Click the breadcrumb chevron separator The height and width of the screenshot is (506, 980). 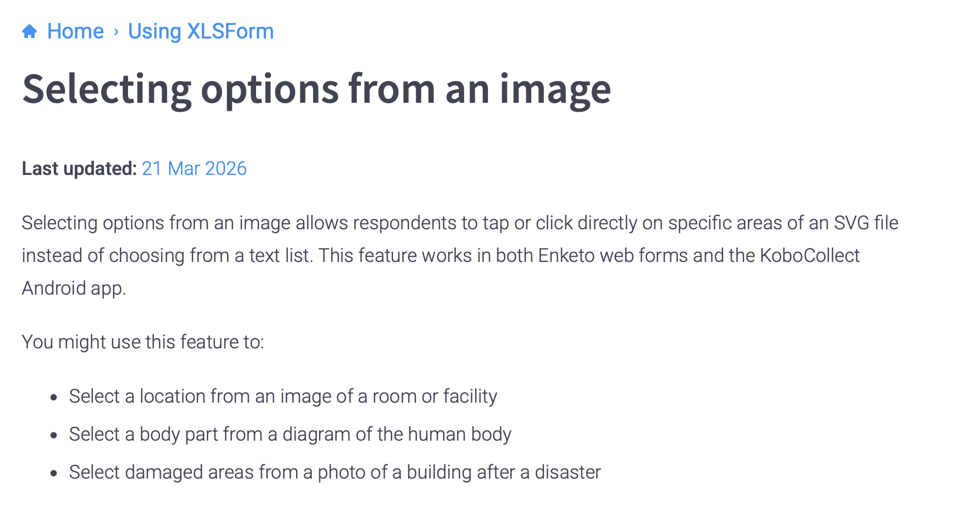116,32
